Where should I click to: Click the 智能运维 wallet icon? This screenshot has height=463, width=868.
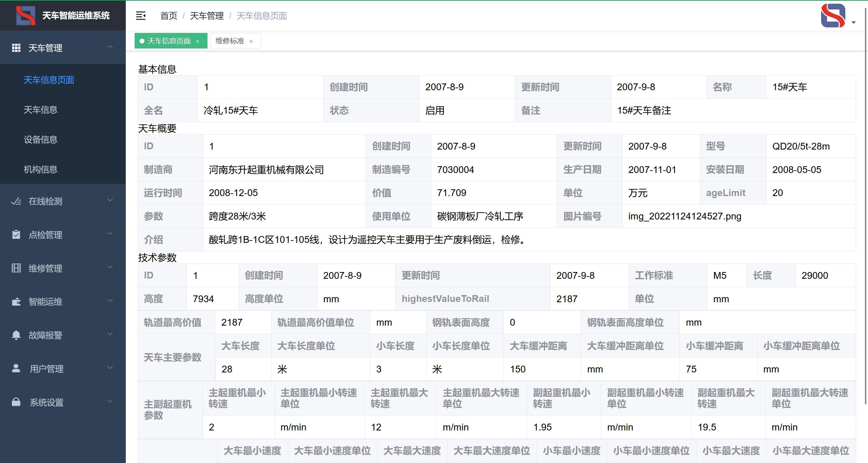coord(16,302)
